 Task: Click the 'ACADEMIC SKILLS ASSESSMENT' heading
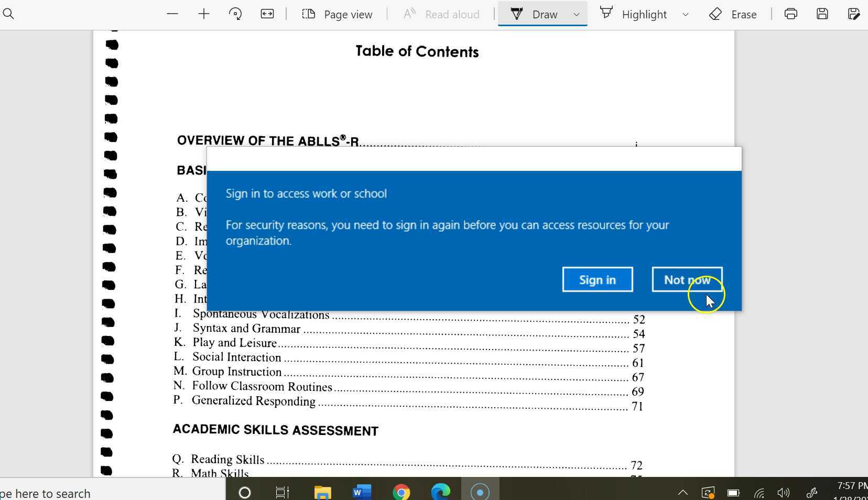pos(276,430)
